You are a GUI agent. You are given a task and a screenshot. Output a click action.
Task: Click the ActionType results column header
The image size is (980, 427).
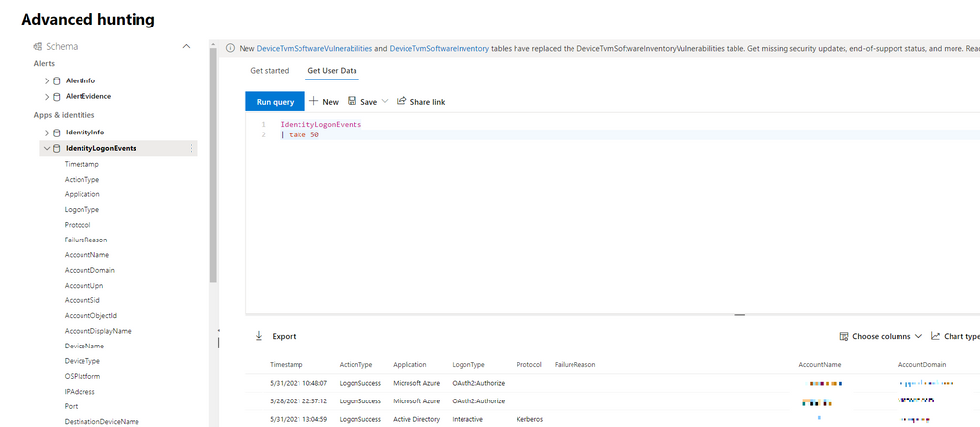pos(356,364)
